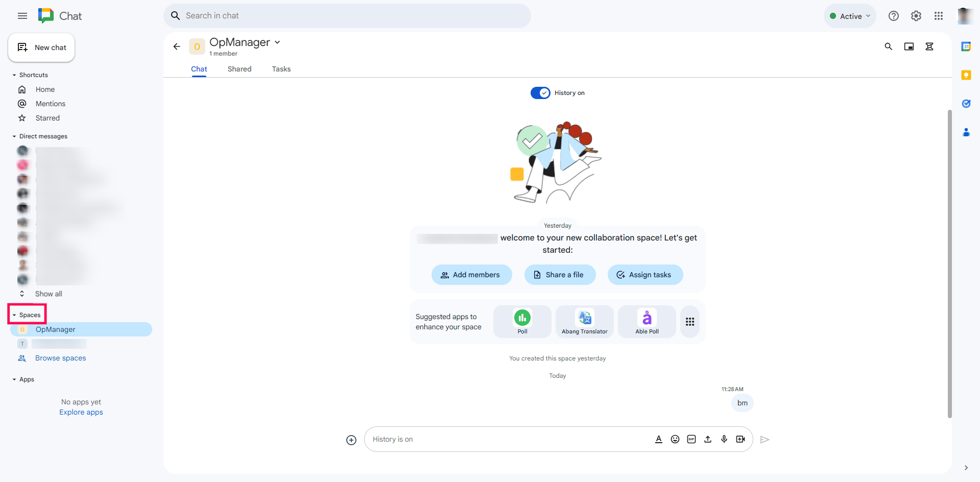Toggle the History on switch
The width and height of the screenshot is (980, 482).
540,93
